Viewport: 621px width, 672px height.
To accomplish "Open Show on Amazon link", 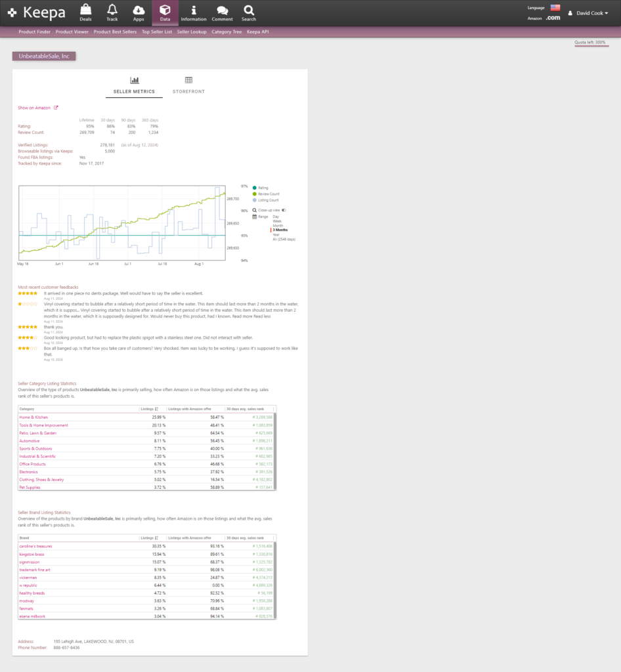I will coord(34,108).
